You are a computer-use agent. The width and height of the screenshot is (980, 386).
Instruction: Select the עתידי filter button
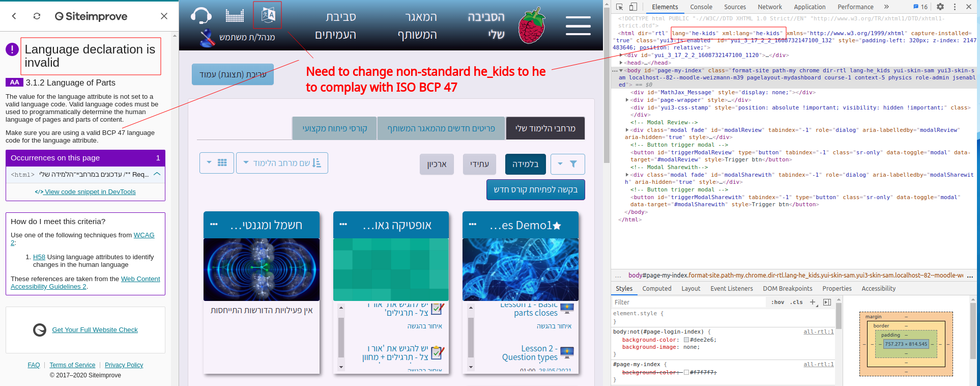click(x=479, y=164)
